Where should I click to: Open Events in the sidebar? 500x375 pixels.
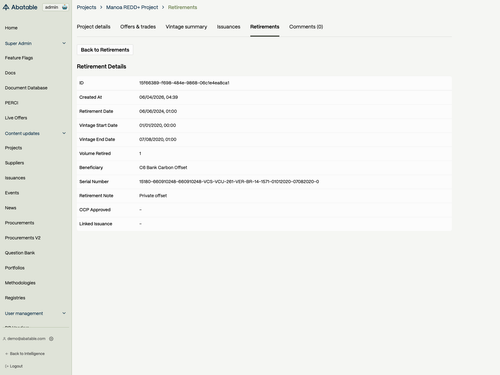click(x=12, y=193)
